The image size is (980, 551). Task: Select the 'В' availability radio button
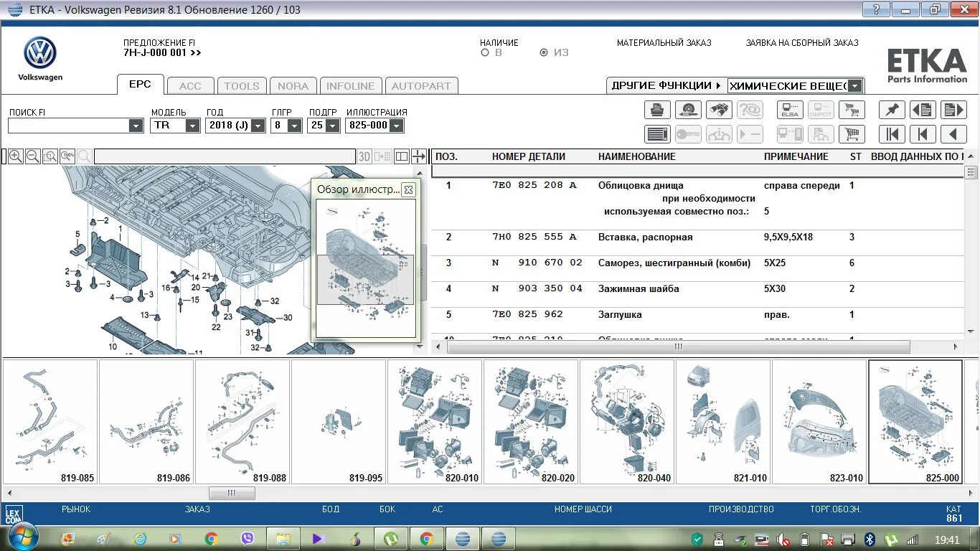pos(485,52)
